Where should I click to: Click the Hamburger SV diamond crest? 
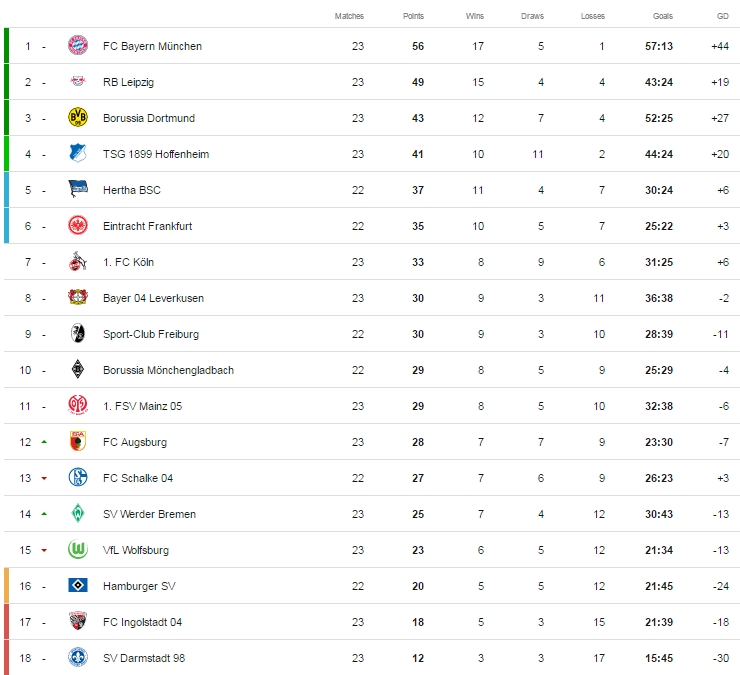pos(77,586)
